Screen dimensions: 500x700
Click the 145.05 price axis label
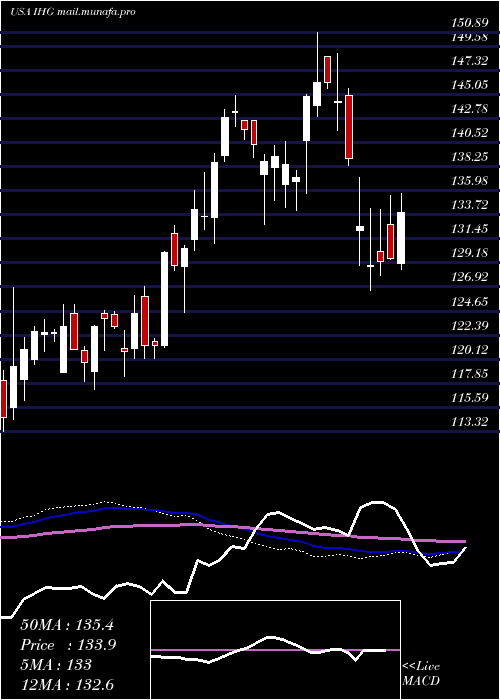(471, 84)
